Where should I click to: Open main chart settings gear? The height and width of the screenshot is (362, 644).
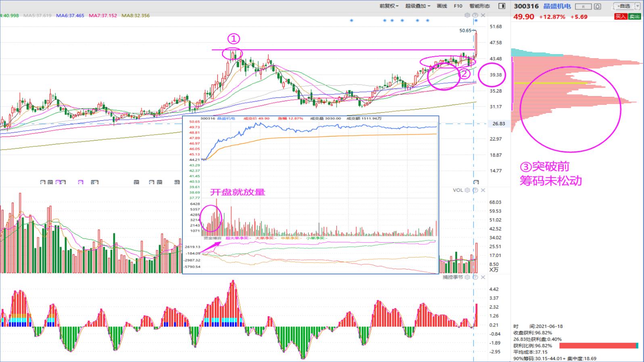click(x=467, y=15)
